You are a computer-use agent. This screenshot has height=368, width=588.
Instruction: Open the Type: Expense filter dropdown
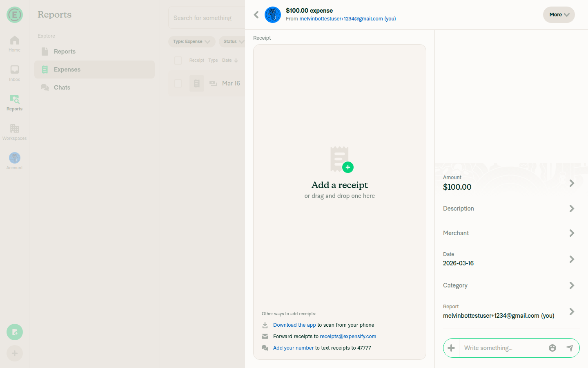click(192, 41)
